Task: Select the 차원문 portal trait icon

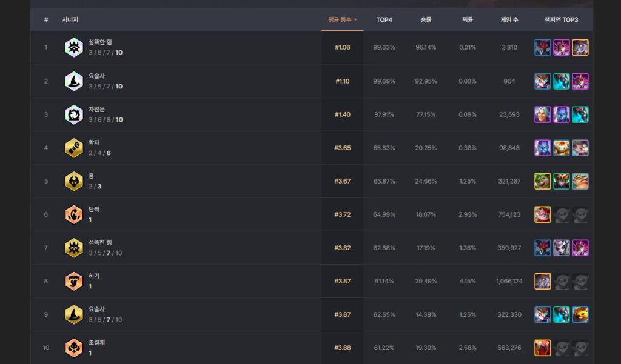Action: 73,114
